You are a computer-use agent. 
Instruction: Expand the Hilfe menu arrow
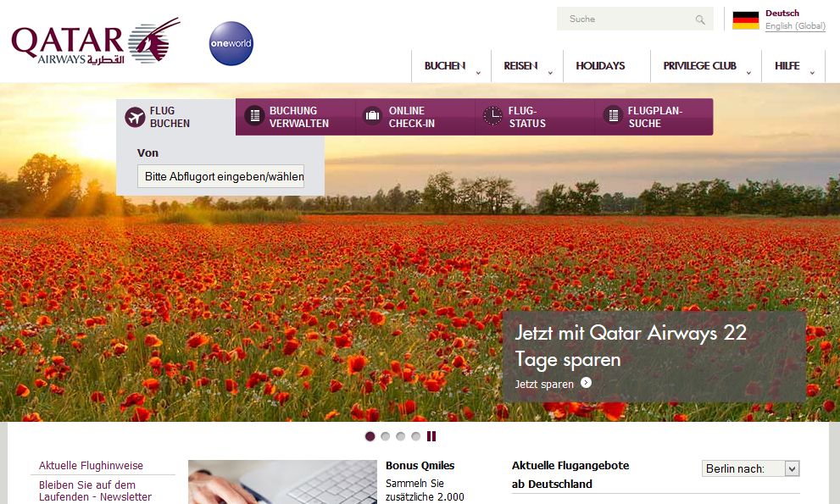click(812, 72)
